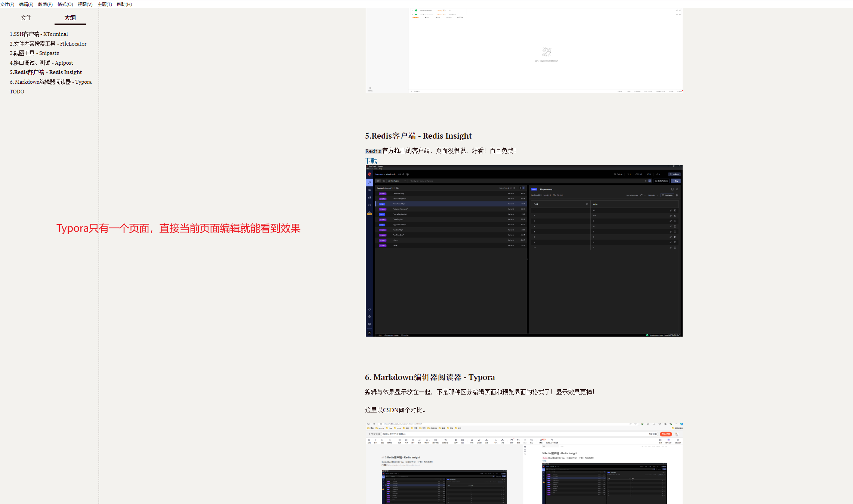Click paragraph starting 编辑与效果显示放在一起
Screen dimensions: 853x504
coord(480,392)
